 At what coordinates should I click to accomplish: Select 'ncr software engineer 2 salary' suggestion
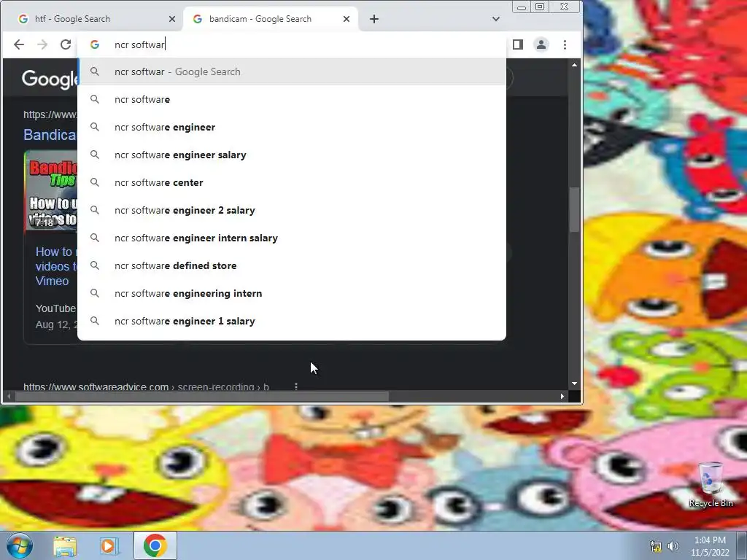pyautogui.click(x=292, y=210)
